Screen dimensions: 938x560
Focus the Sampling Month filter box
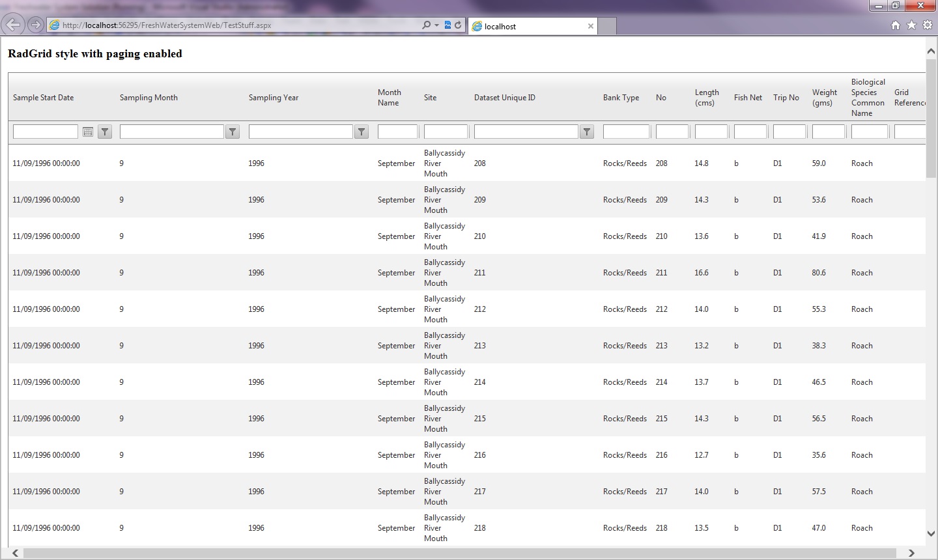[172, 132]
